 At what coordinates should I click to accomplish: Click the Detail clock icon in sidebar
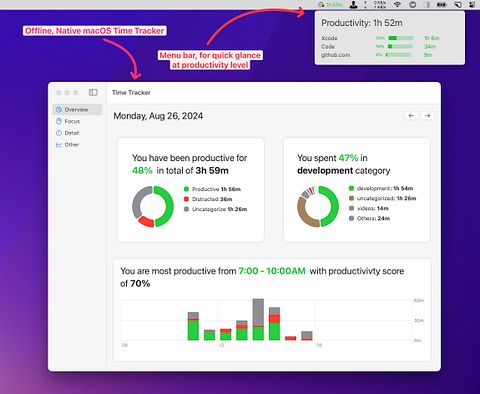click(x=59, y=133)
